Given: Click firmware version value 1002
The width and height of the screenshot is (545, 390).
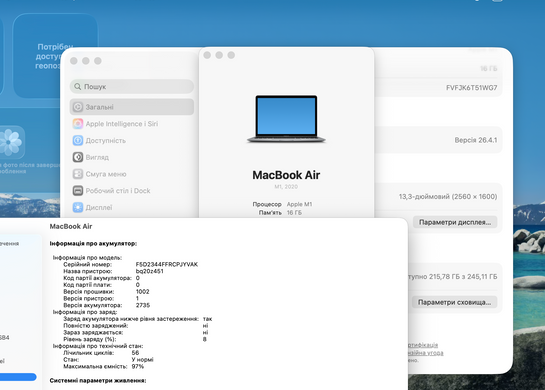Looking at the screenshot, I should 143,292.
